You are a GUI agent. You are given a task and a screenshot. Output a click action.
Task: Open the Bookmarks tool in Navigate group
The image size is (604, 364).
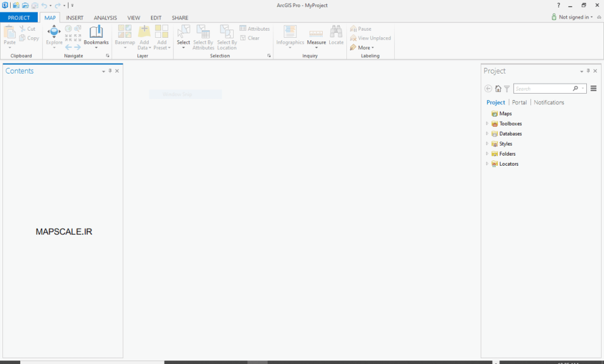pyautogui.click(x=96, y=34)
